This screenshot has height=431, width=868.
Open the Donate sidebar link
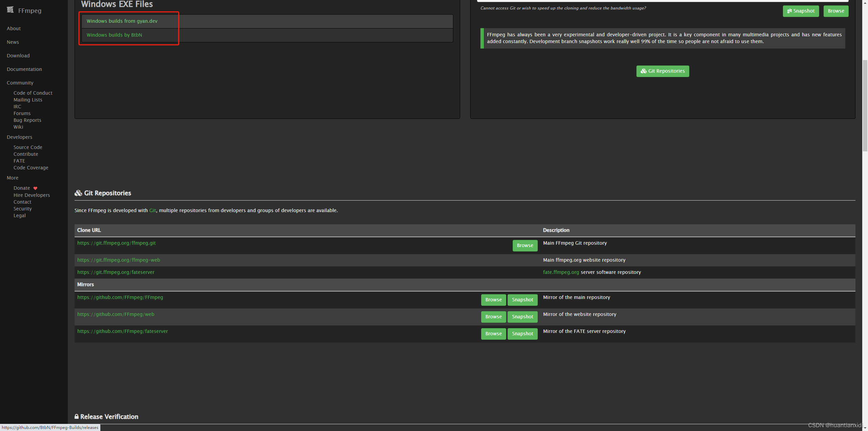pos(22,188)
